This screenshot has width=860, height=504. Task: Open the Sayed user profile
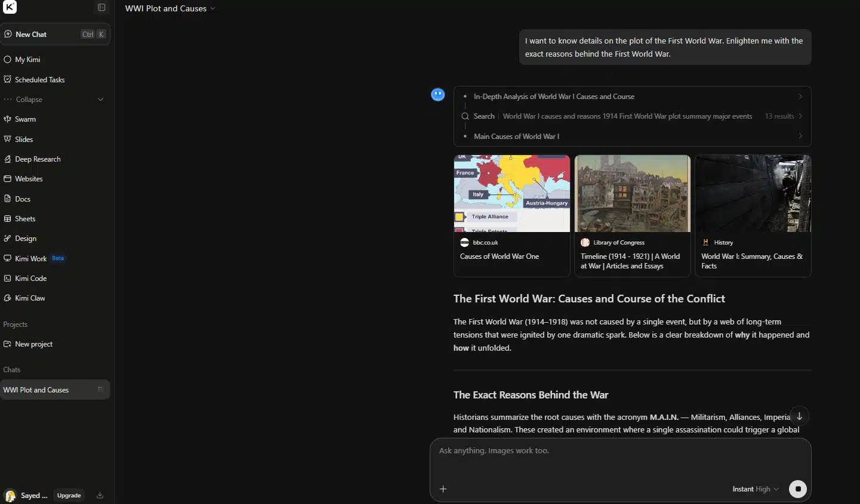coord(26,496)
